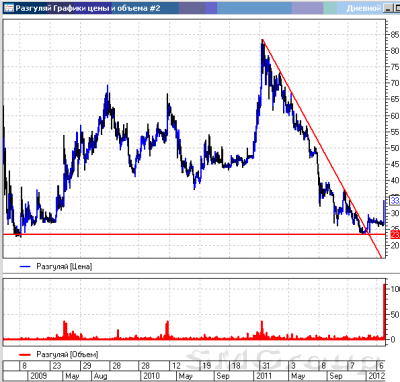Click the blue price legend line marker
Viewport: 400px width, 382px height.
25,266
